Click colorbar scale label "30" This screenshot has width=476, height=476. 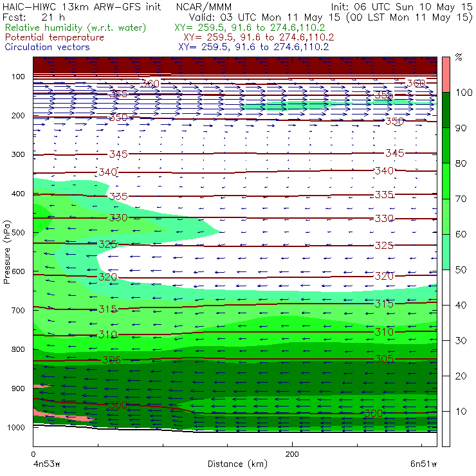[461, 341]
